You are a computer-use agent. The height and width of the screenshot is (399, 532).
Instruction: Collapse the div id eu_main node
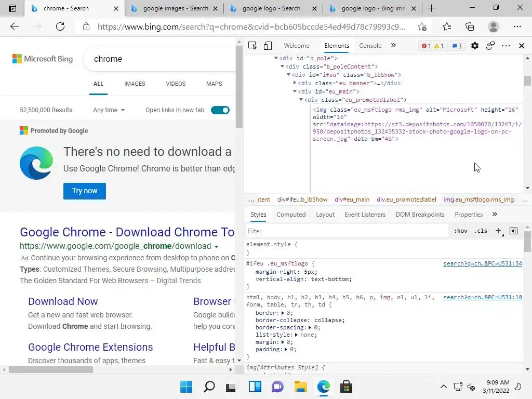click(295, 91)
